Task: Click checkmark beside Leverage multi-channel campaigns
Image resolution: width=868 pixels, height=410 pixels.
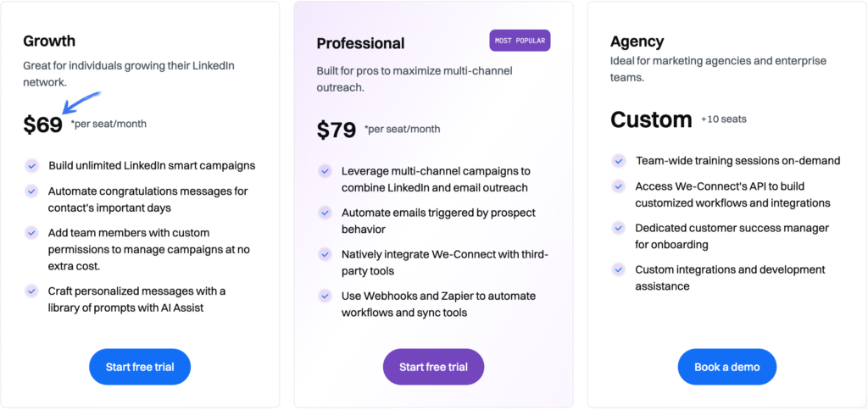Action: (325, 171)
